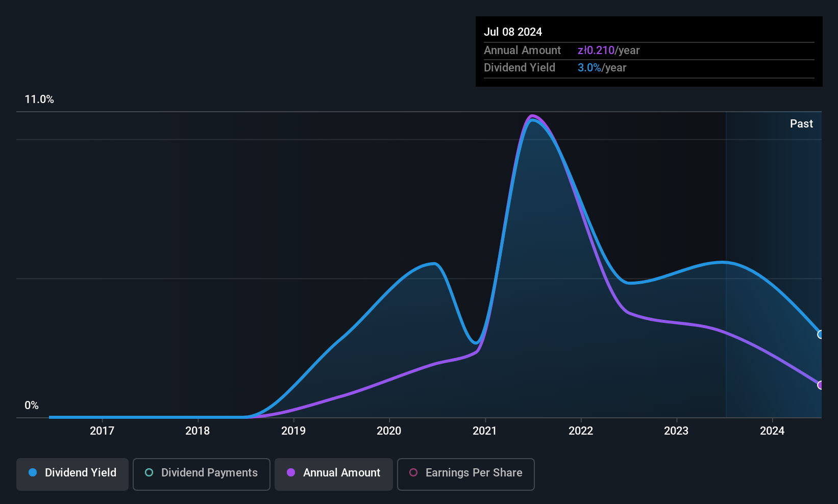The height and width of the screenshot is (504, 838).
Task: Click the 2023 x-axis year label
Action: (x=676, y=431)
